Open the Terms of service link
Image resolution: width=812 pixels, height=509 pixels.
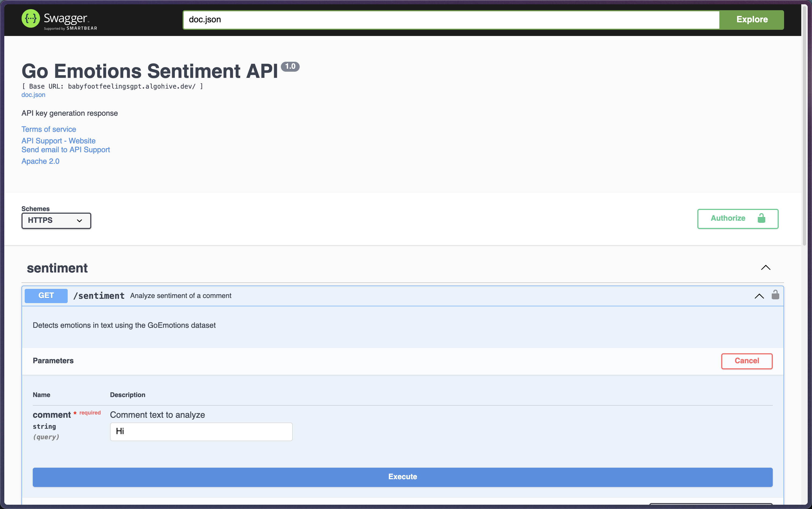(49, 129)
